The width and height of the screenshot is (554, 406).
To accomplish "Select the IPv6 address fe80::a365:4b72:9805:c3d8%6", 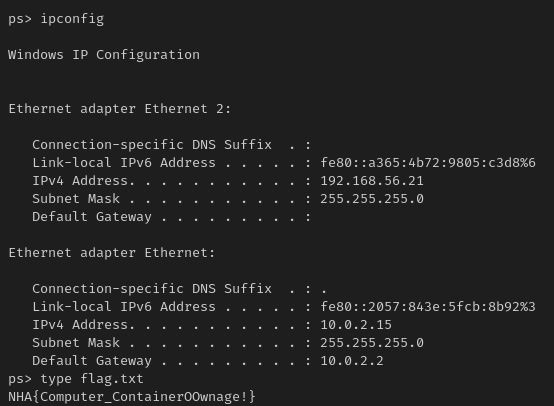I will click(x=428, y=163).
